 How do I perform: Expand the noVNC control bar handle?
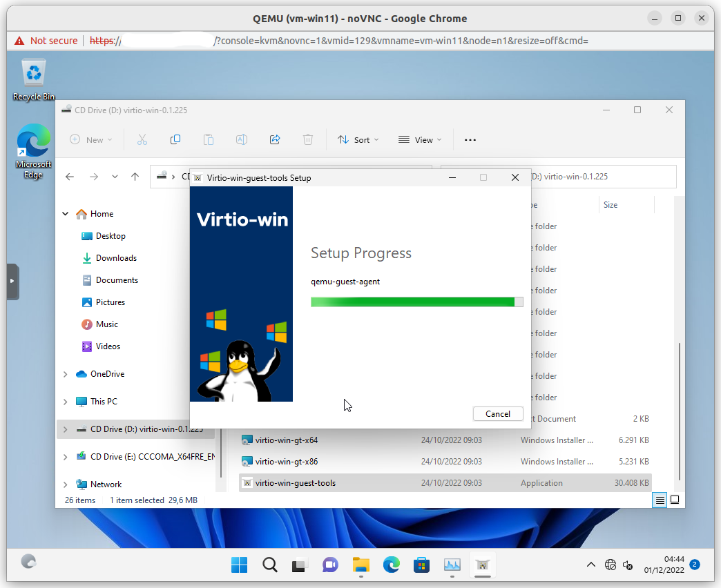pos(12,281)
